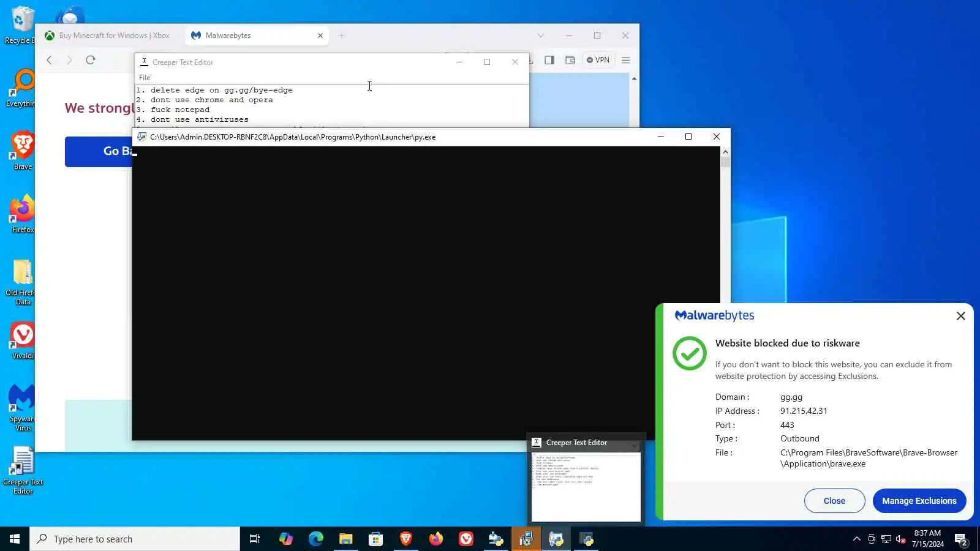Click the brave.exe file path text
The width and height of the screenshot is (980, 551).
point(869,458)
